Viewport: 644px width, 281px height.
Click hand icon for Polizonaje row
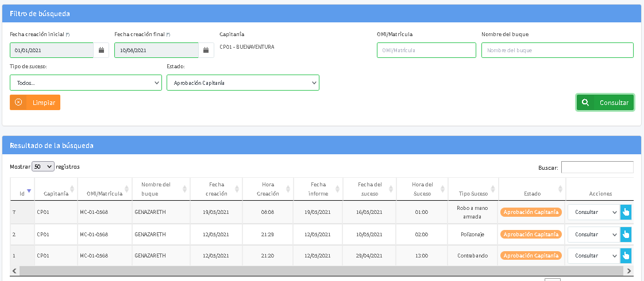pos(626,235)
